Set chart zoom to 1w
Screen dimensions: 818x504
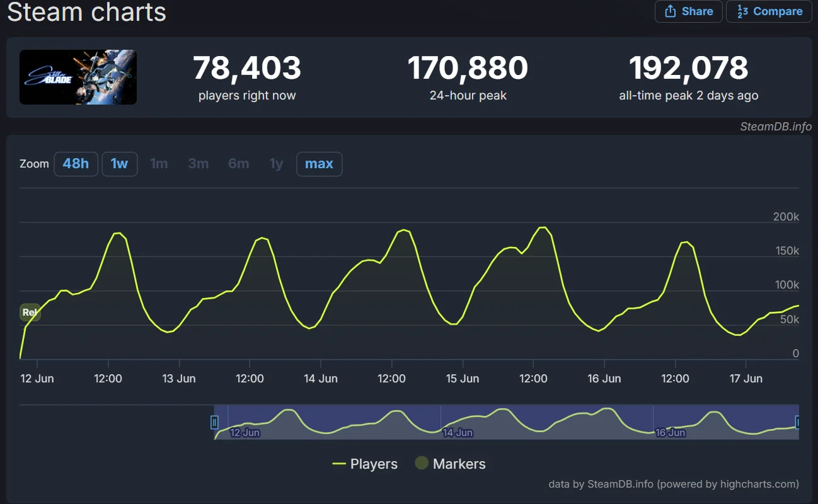(x=120, y=164)
